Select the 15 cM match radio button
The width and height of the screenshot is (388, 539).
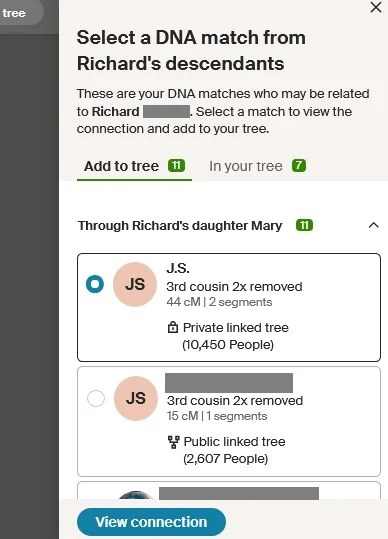(x=96, y=398)
